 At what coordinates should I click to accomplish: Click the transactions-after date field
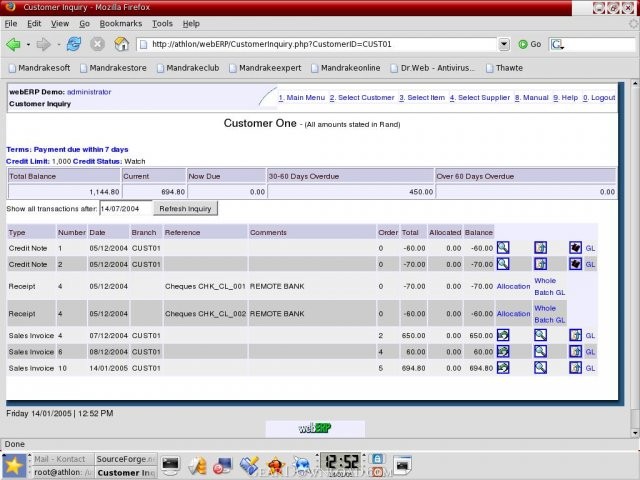(x=126, y=209)
